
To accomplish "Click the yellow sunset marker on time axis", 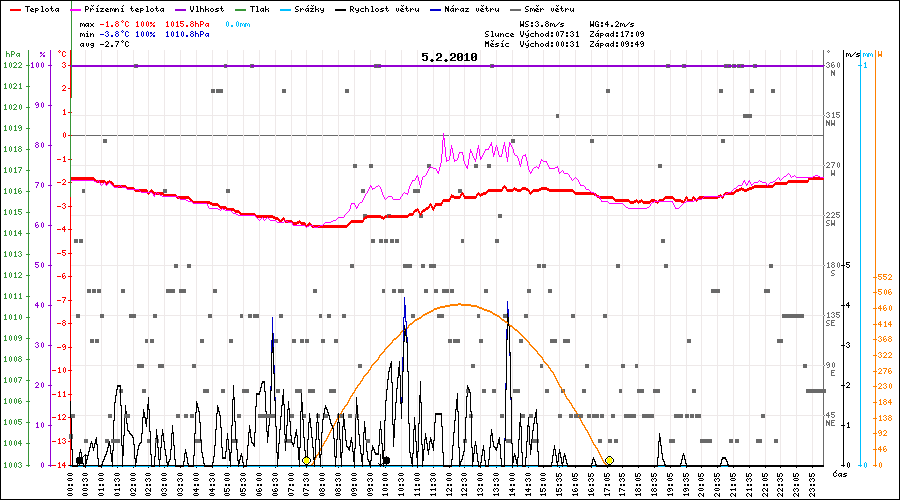I will (609, 461).
